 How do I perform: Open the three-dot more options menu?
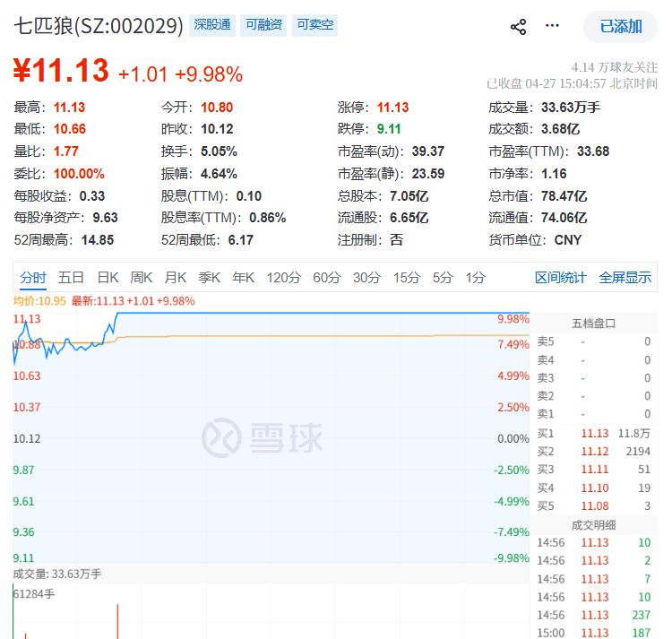pyautogui.click(x=552, y=26)
